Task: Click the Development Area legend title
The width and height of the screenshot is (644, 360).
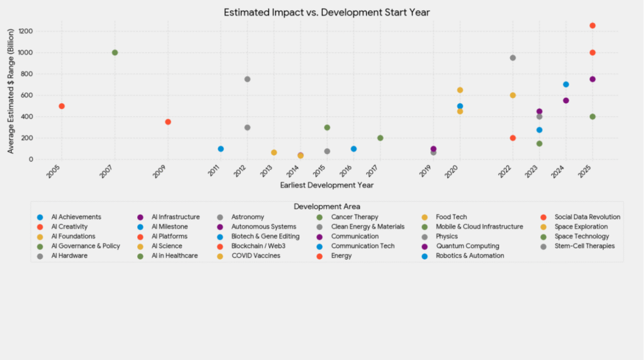Action: (x=326, y=207)
